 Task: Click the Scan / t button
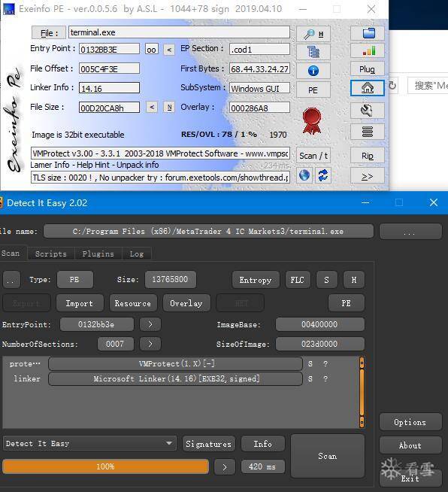(313, 156)
